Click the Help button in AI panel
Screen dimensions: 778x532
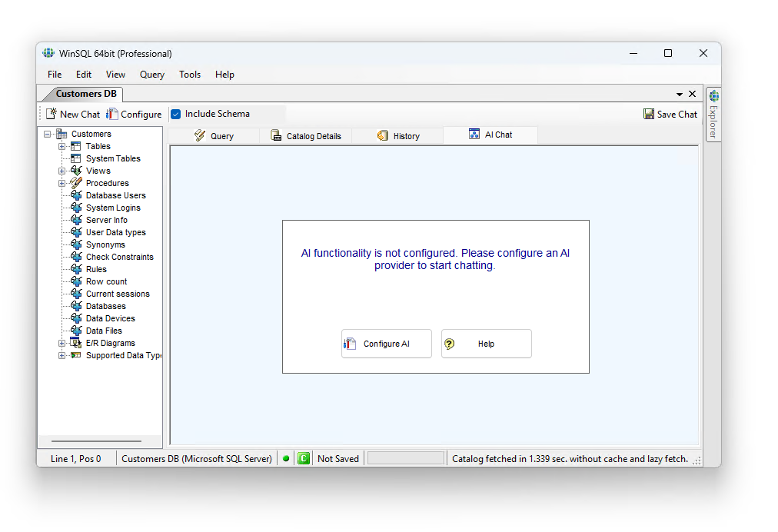[486, 344]
